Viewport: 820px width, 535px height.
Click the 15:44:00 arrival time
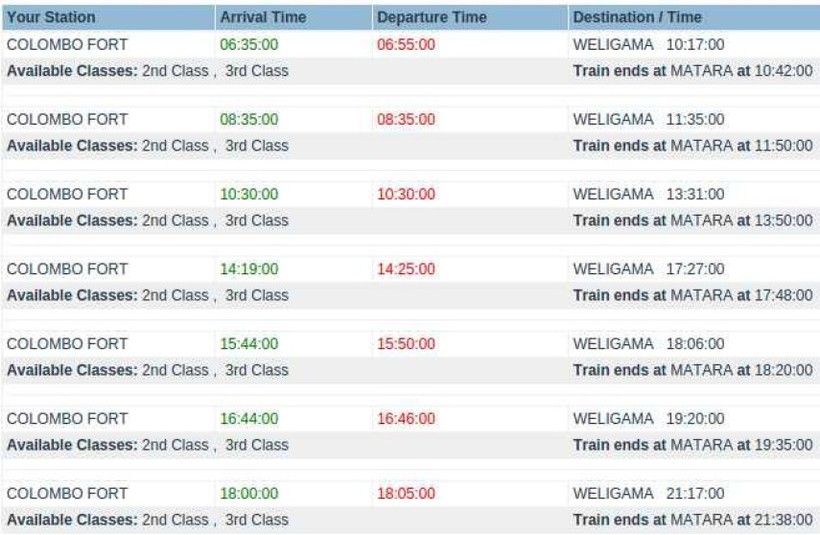tap(249, 344)
